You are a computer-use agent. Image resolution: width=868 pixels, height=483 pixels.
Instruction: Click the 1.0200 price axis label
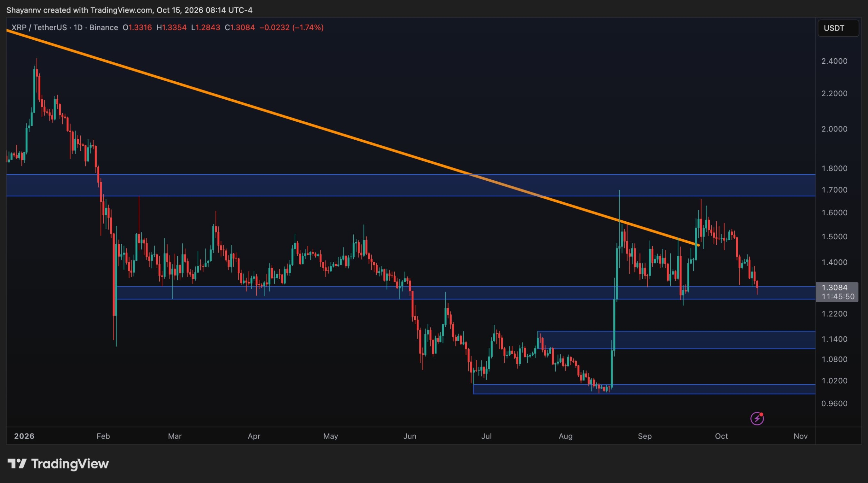(x=834, y=381)
